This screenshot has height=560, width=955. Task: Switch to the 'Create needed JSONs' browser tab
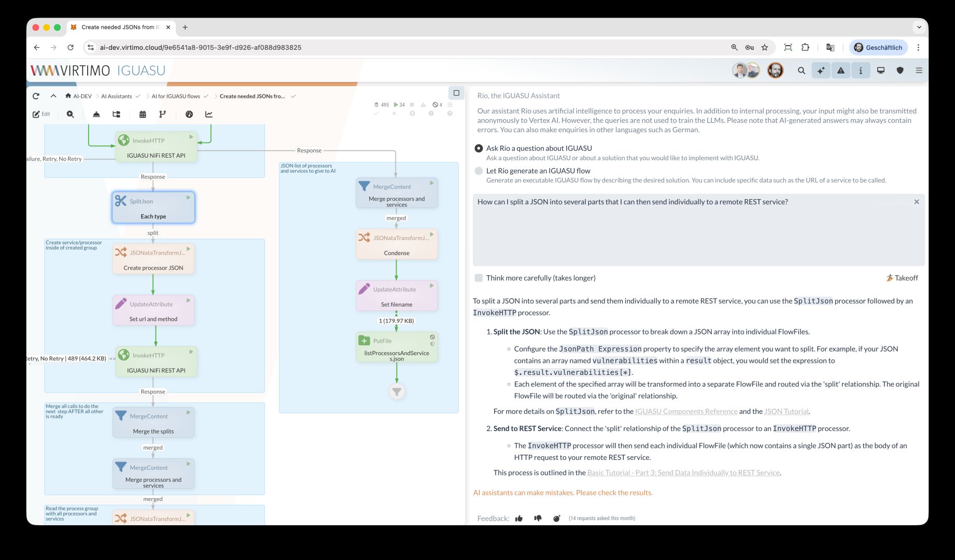pyautogui.click(x=119, y=27)
